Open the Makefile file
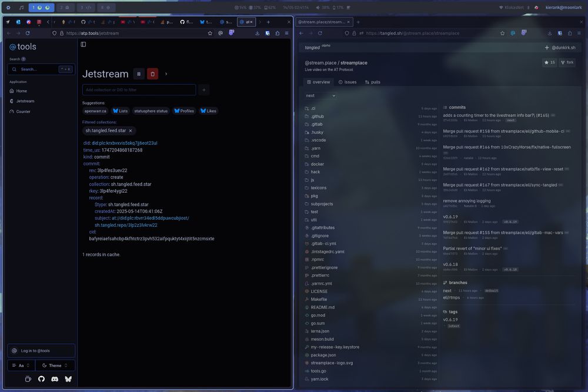Screen dimensions: 588x392 point(319,299)
